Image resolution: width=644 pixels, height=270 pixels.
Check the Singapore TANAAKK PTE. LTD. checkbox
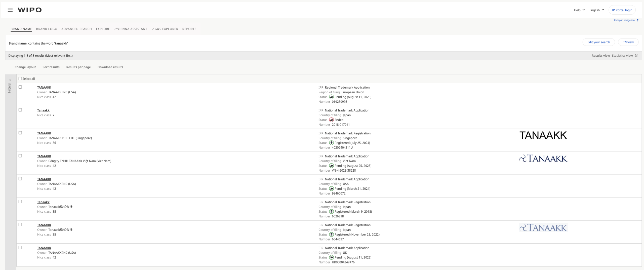pos(20,133)
